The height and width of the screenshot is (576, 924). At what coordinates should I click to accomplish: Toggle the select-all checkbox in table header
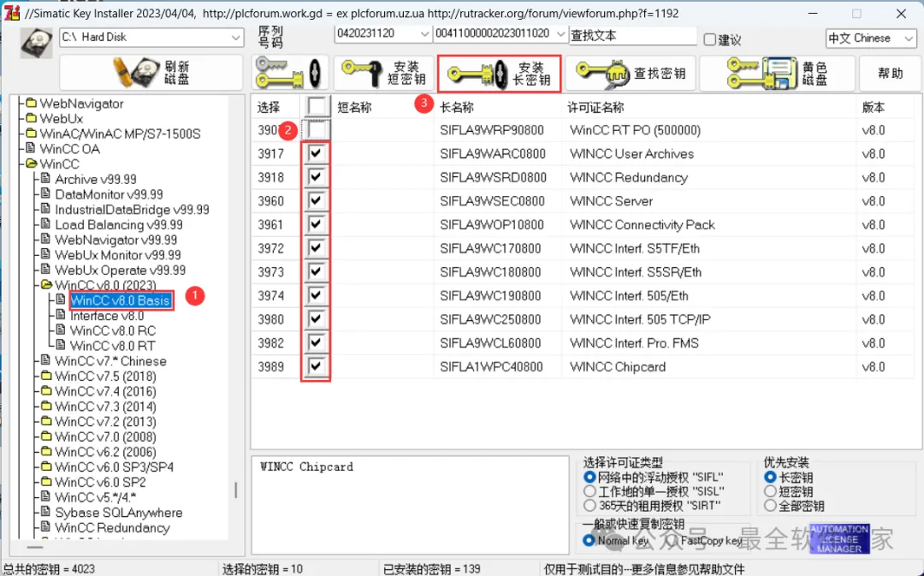pos(317,106)
